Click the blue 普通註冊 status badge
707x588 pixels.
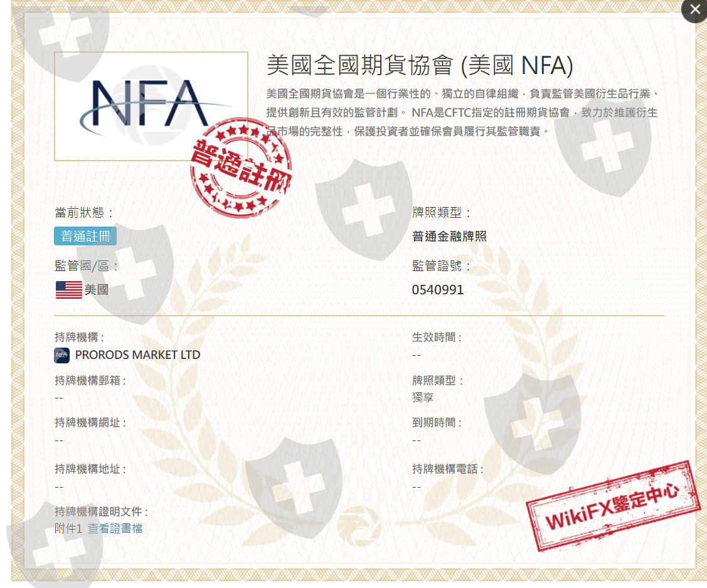85,237
